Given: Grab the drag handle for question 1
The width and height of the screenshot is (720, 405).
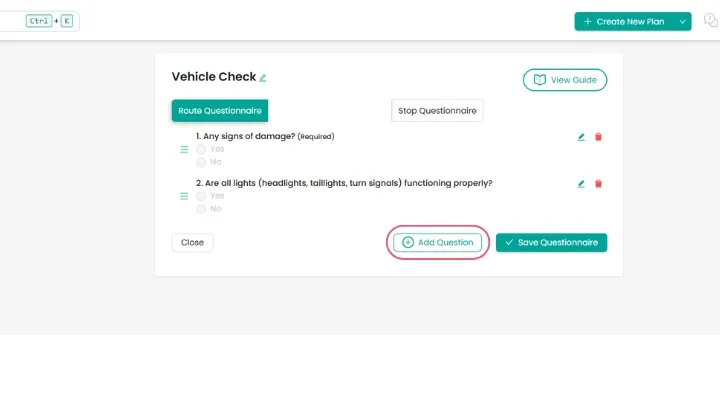Looking at the screenshot, I should click(184, 149).
